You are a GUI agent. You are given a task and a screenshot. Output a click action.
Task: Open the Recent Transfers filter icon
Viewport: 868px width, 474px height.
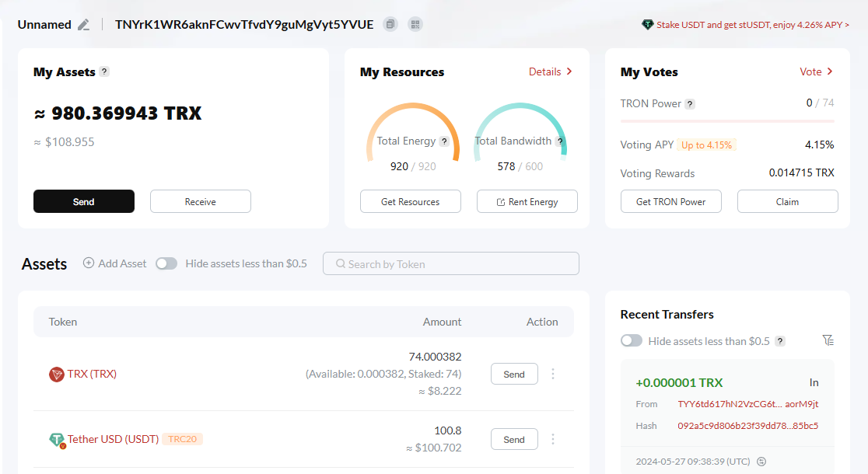click(828, 340)
